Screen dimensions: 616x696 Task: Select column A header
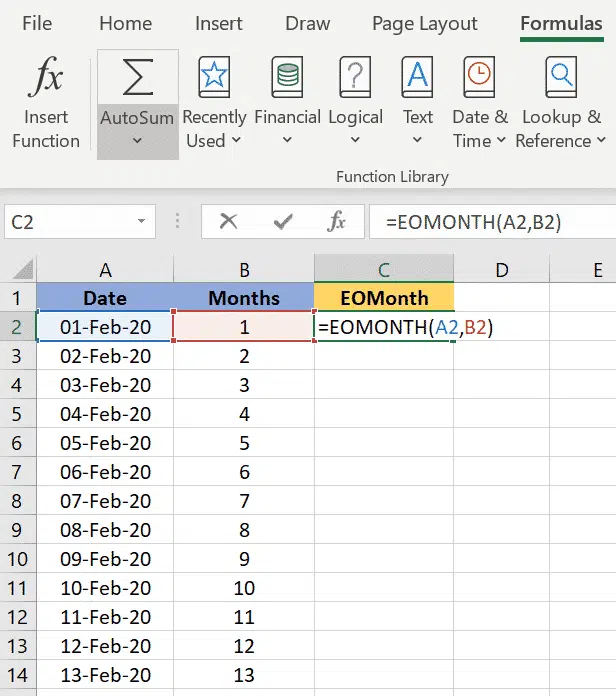(x=105, y=269)
